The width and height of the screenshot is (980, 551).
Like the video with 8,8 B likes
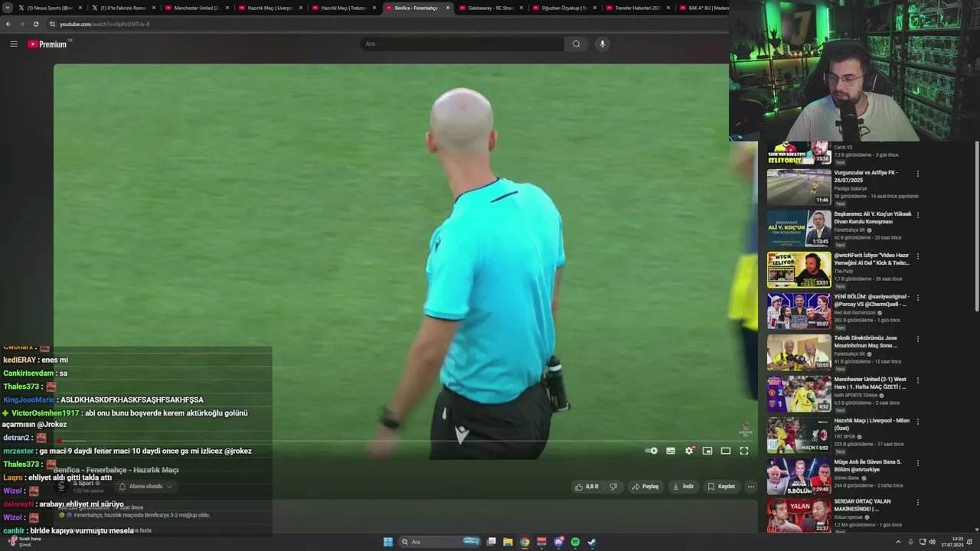pyautogui.click(x=586, y=486)
